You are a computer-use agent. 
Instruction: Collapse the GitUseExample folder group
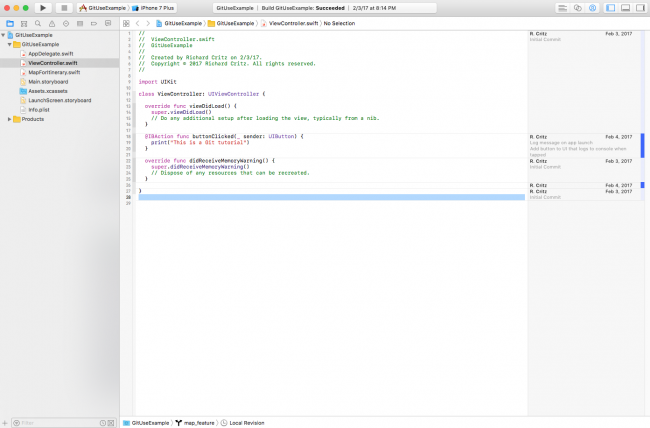[10, 44]
